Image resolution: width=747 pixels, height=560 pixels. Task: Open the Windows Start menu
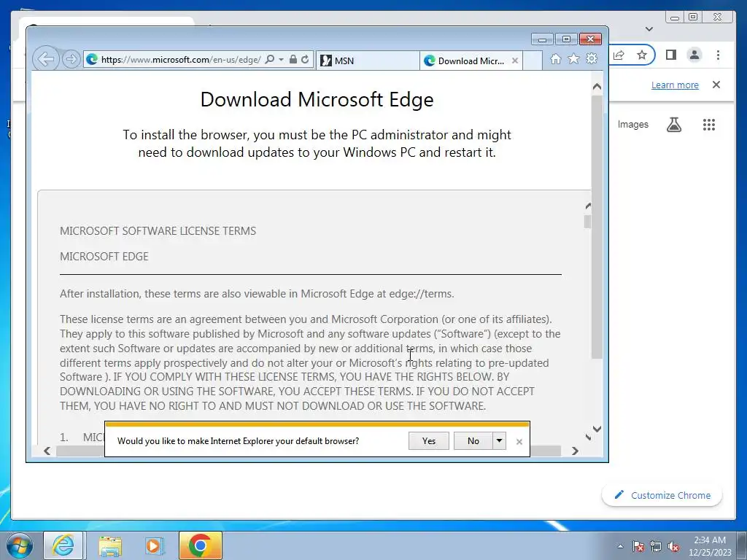(19, 545)
